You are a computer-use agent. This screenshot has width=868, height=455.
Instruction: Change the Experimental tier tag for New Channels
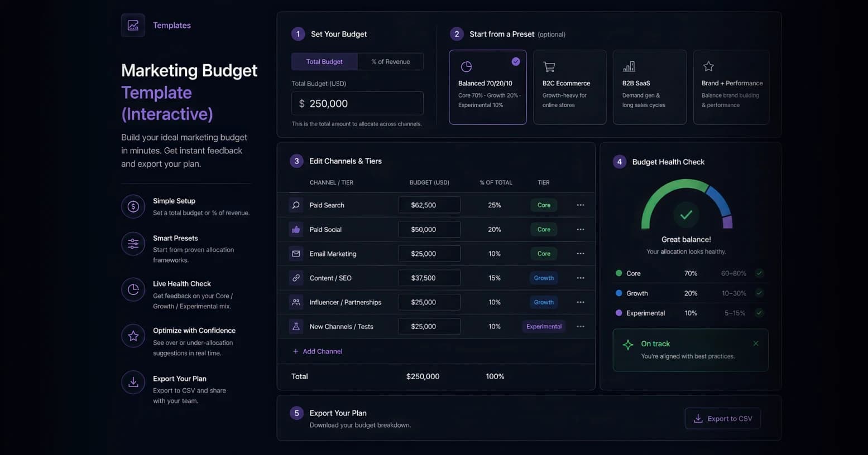(544, 326)
